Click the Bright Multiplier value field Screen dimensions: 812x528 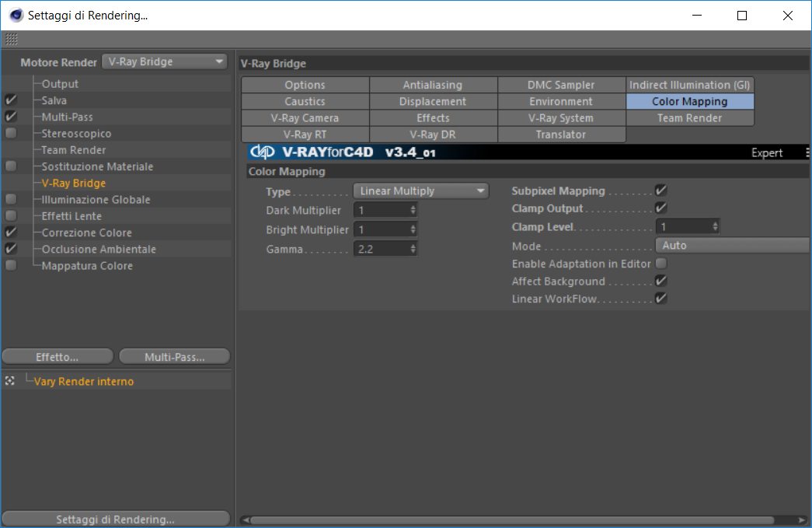tap(382, 229)
